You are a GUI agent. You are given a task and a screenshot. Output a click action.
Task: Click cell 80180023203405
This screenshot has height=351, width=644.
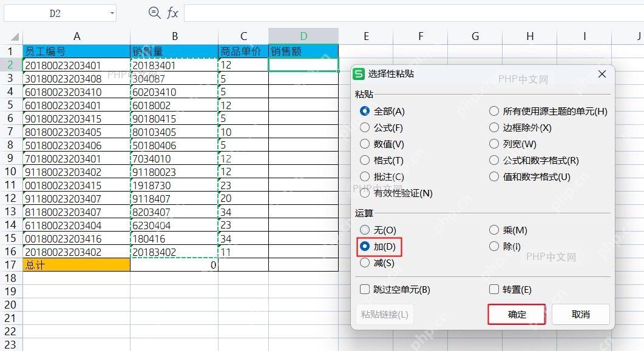coord(76,132)
